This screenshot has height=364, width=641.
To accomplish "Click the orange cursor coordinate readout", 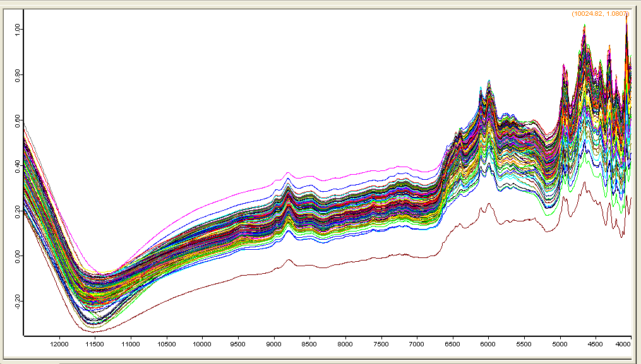I will 601,13.
